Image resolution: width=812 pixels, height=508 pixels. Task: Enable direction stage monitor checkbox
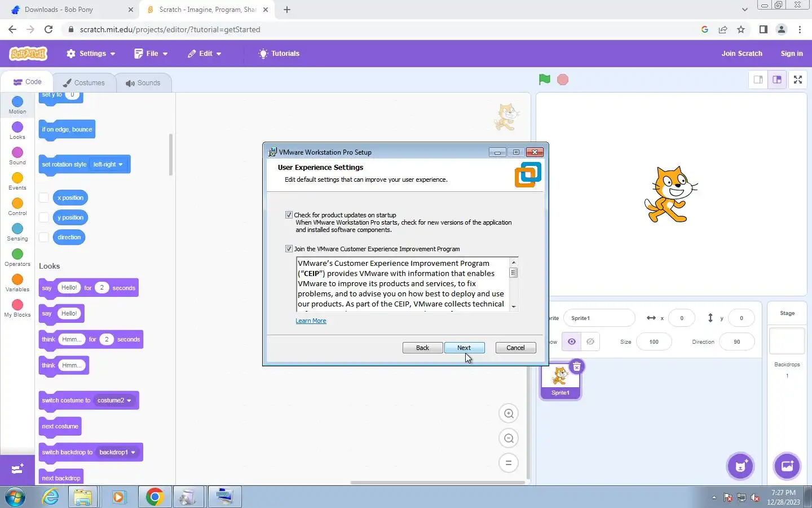pos(44,237)
